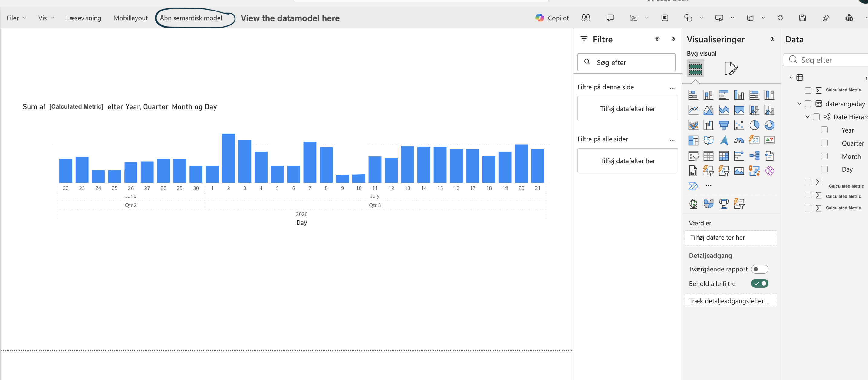Image resolution: width=868 pixels, height=380 pixels.
Task: Choose the line chart visual
Action: (693, 110)
